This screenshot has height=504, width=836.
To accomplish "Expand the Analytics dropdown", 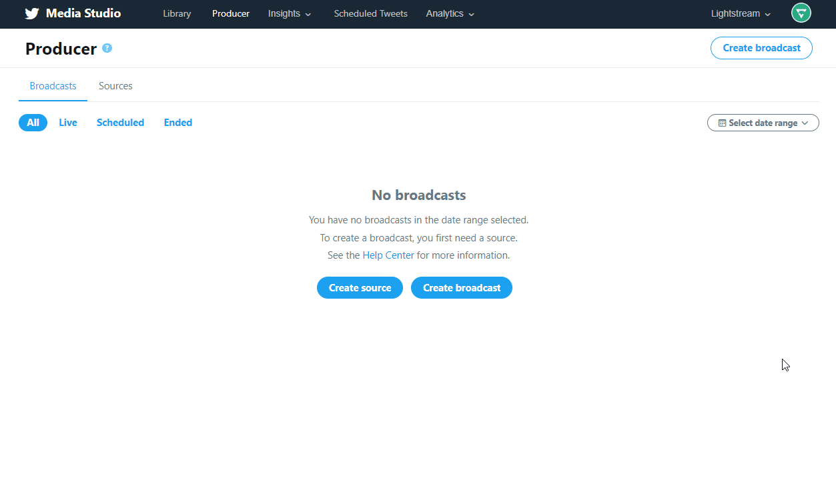I will pyautogui.click(x=450, y=13).
